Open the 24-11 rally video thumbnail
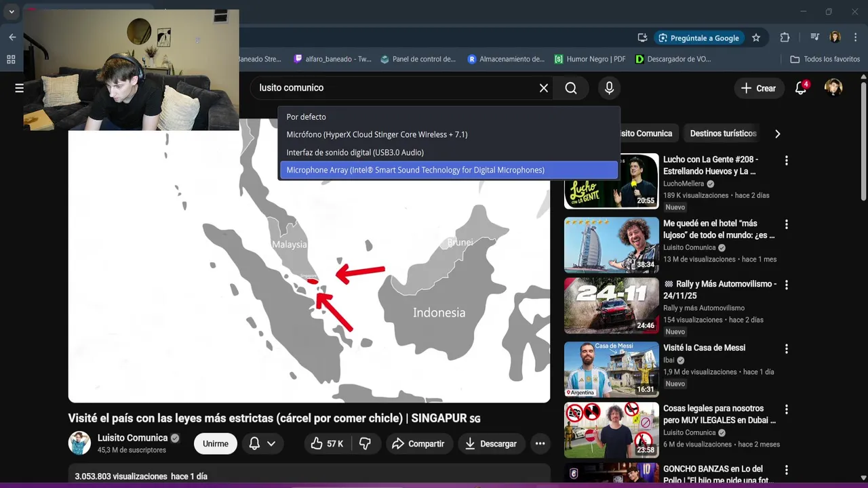The image size is (868, 488). [612, 306]
